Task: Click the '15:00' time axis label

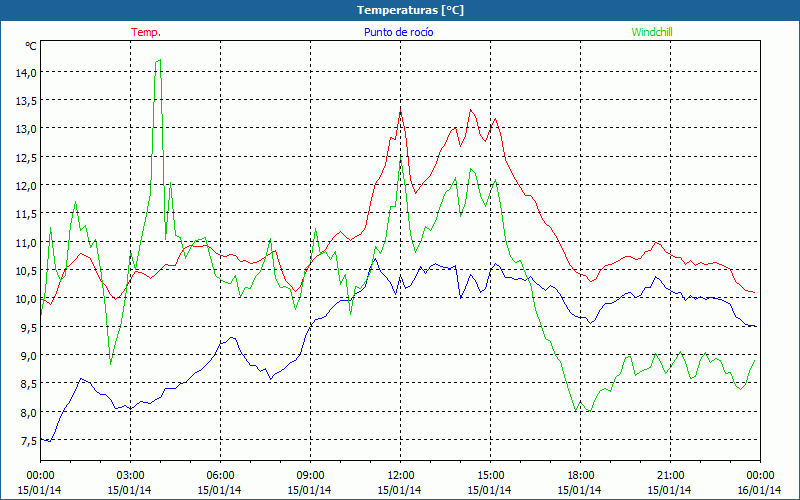Action: click(x=490, y=476)
